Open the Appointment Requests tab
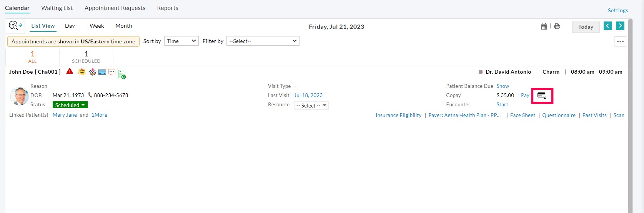 [115, 8]
